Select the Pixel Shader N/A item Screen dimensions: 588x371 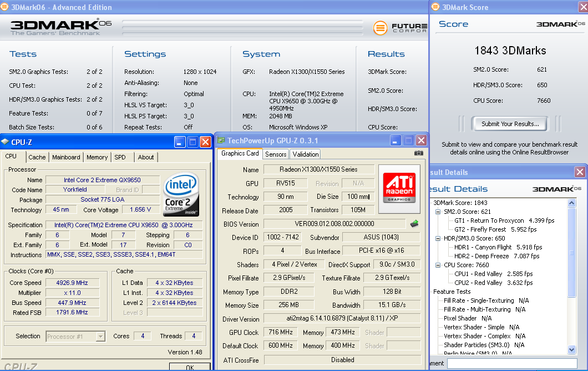click(x=467, y=318)
